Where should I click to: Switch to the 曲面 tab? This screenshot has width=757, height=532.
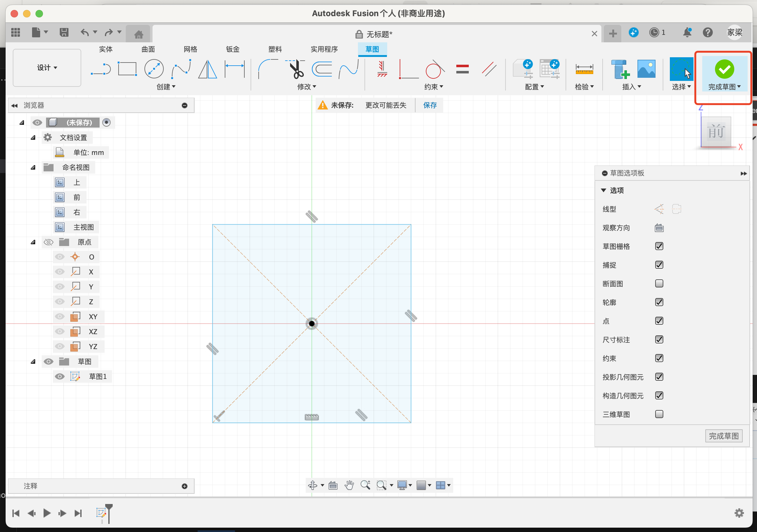[x=148, y=49]
